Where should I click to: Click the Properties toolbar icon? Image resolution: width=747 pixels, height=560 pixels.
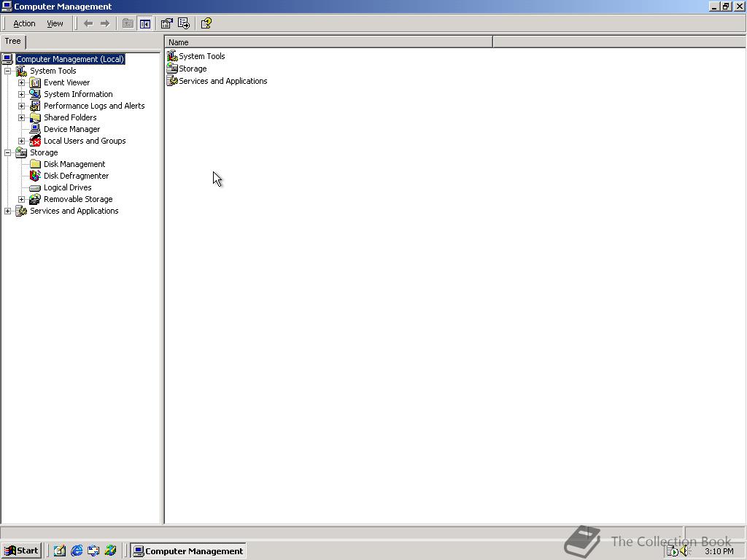click(166, 23)
